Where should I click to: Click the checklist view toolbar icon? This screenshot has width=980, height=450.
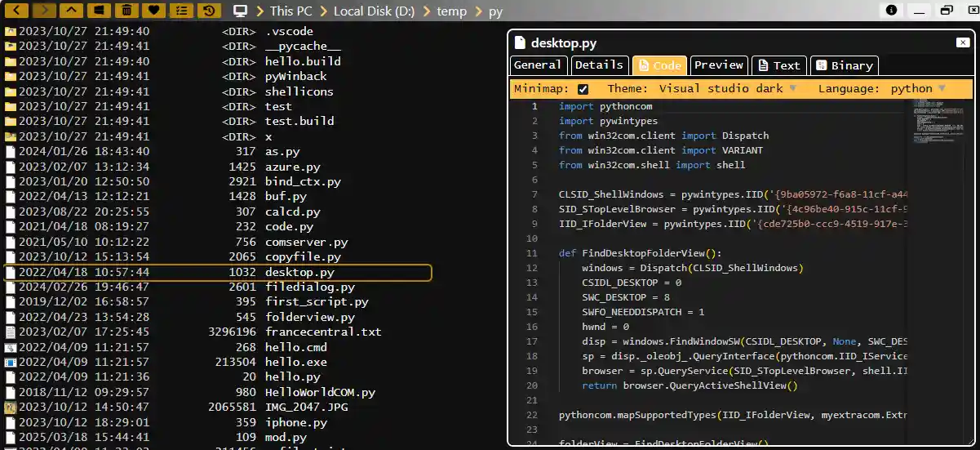(x=180, y=11)
